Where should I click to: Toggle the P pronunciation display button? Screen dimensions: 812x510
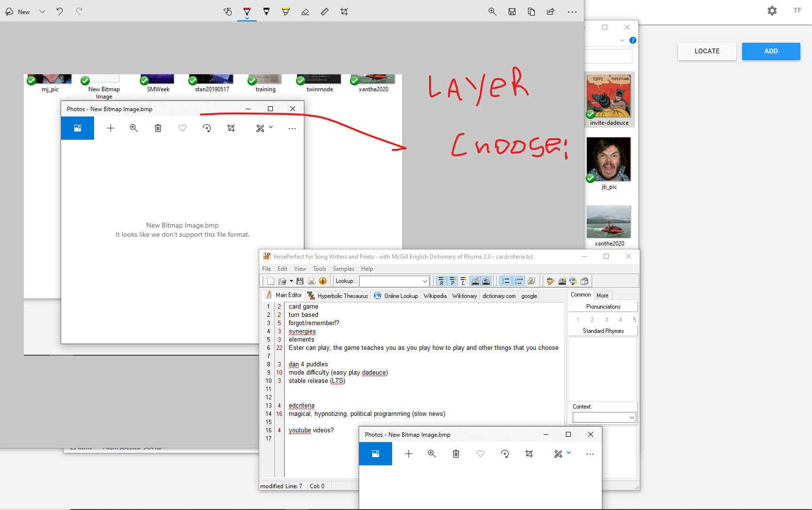coord(452,281)
